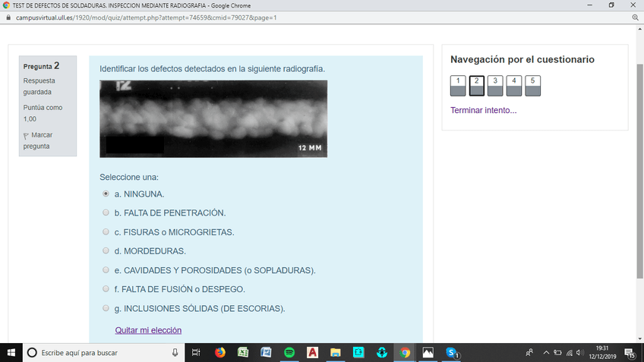Image resolution: width=644 pixels, height=362 pixels.
Task: Go to question 3 in quiz navigation
Action: click(495, 86)
